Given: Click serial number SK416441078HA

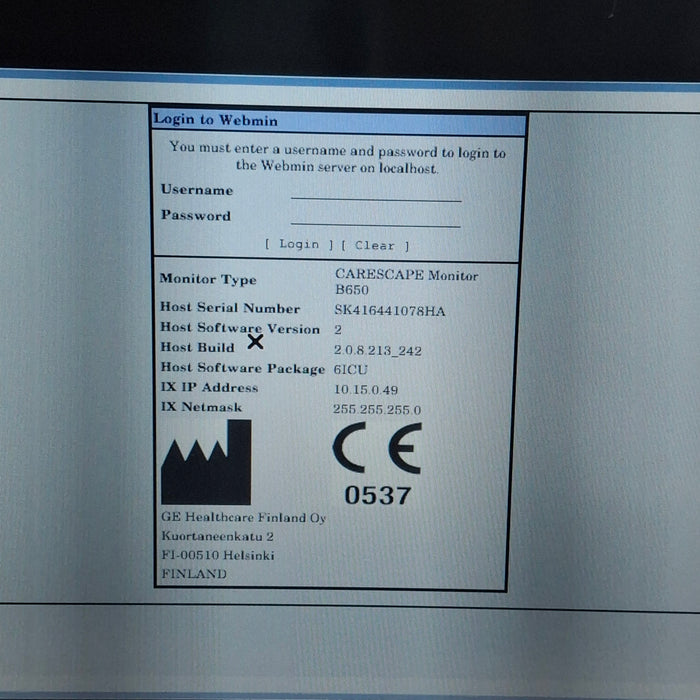Looking at the screenshot, I should (x=389, y=311).
